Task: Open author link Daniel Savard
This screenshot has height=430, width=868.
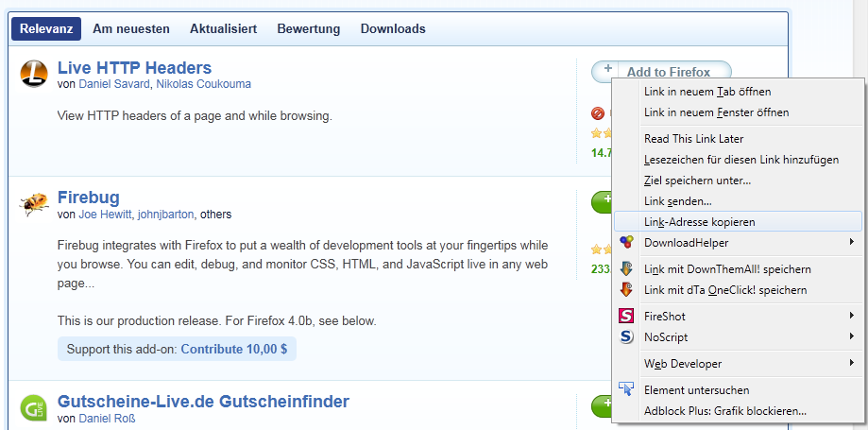Action: tap(112, 84)
